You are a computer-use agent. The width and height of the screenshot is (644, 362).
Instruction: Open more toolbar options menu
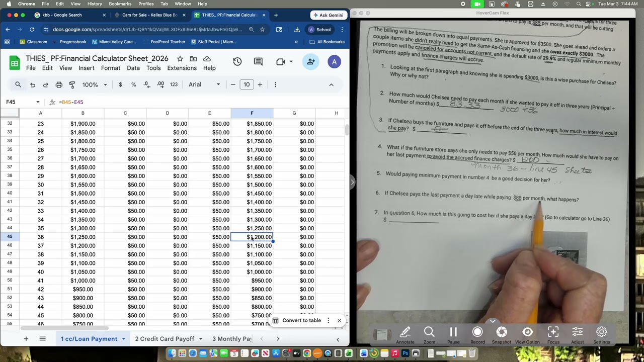click(275, 84)
